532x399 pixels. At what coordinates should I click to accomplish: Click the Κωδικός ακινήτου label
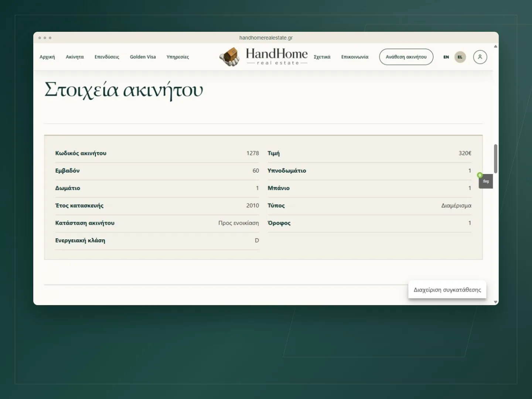coord(81,153)
